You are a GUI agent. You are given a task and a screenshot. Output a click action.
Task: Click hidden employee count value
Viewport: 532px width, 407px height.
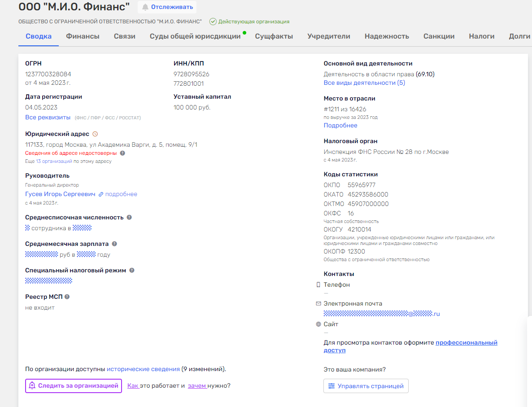(27, 228)
